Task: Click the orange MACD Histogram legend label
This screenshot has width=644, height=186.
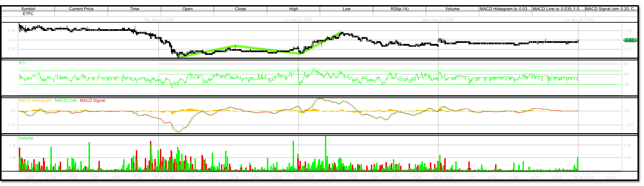Action: pyautogui.click(x=35, y=101)
